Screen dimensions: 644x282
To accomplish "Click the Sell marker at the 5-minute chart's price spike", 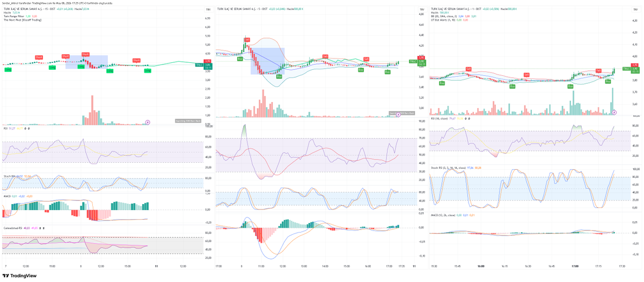I will point(247,40).
